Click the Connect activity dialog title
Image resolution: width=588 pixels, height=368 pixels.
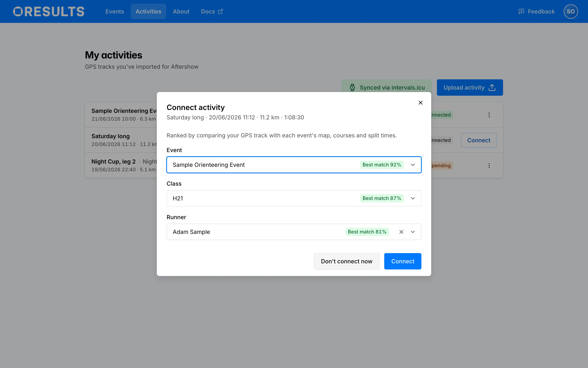point(196,107)
